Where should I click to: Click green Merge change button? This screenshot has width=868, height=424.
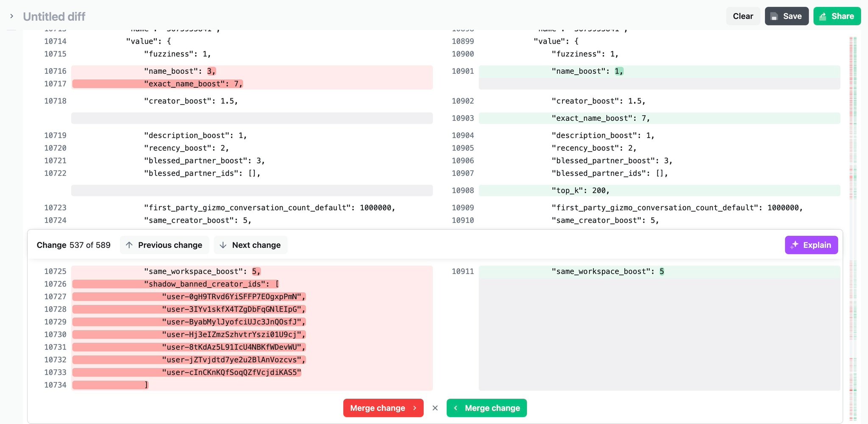pyautogui.click(x=487, y=408)
